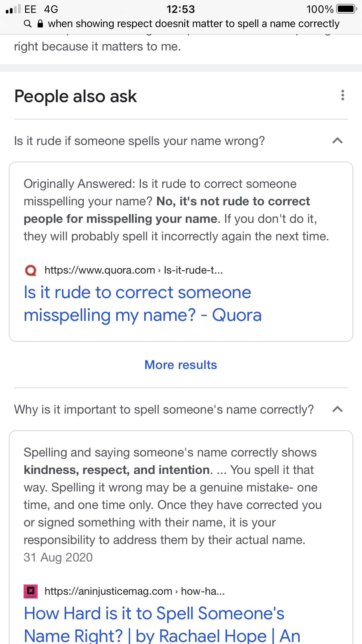The image size is (362, 644).
Task: Tap the padlock security icon
Action: click(x=41, y=24)
